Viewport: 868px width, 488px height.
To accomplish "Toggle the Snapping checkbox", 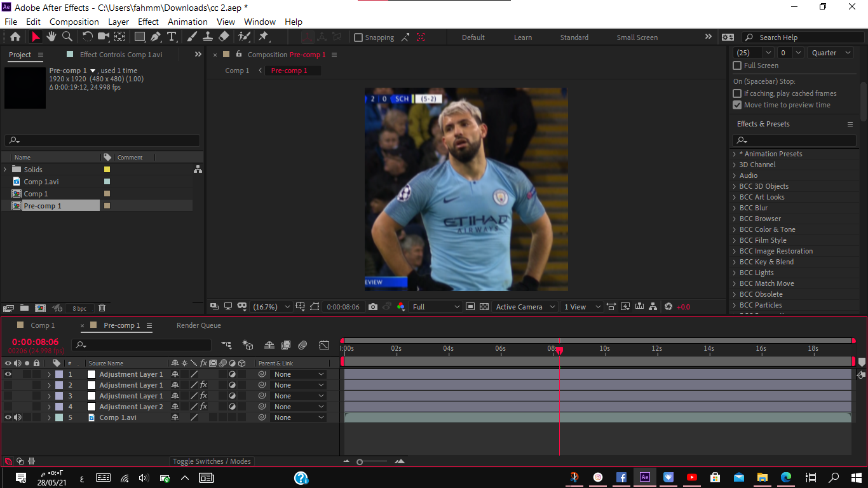I will 358,37.
